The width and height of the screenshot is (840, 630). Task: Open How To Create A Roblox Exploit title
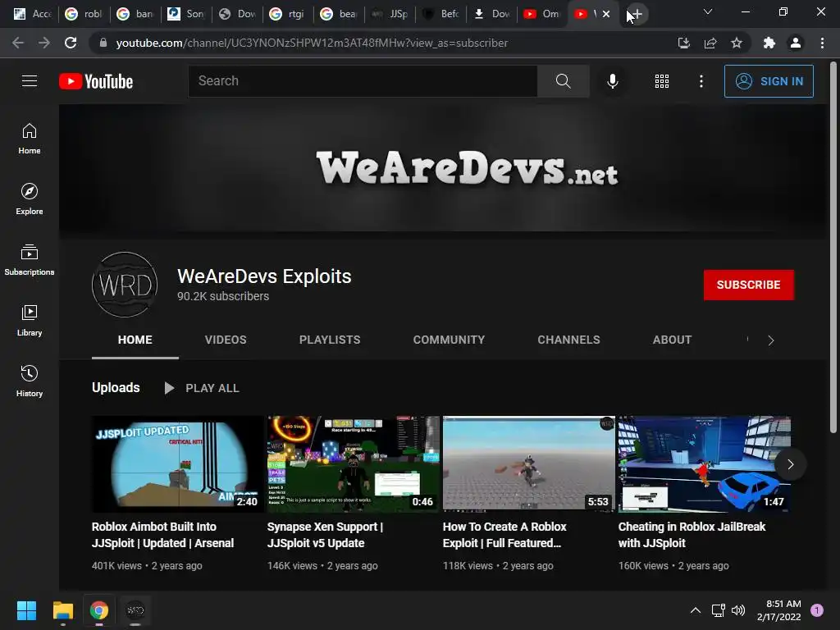click(x=504, y=535)
